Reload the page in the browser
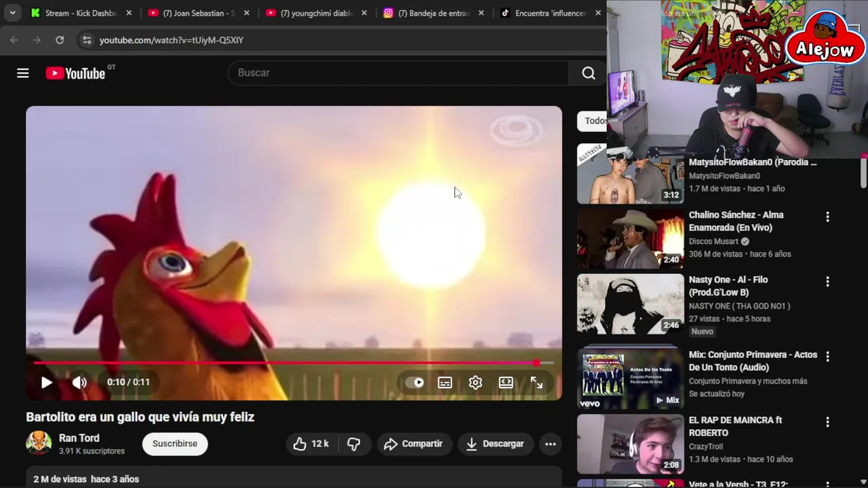Screen dimensions: 868x488 pos(60,40)
